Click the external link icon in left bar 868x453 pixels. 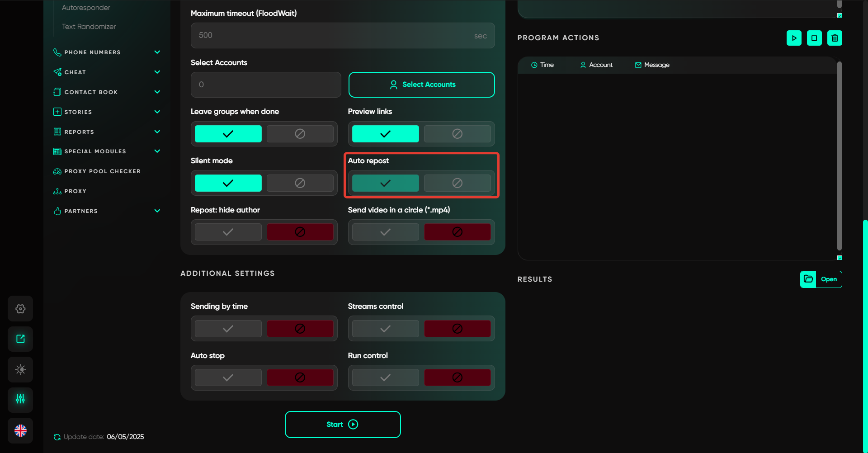[20, 339]
